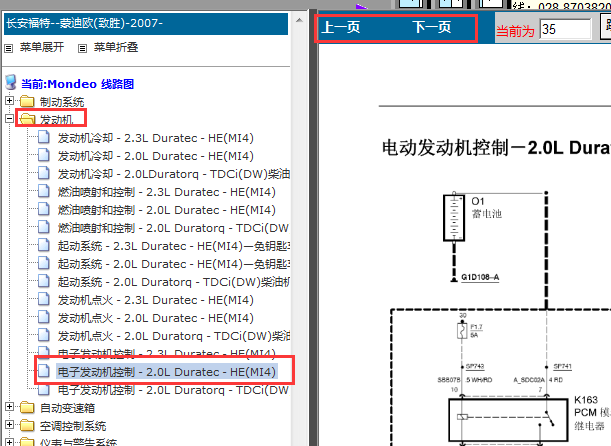Click page icon of 发动机点火 - 2.3L Duratec
Viewport: 611px width, 446px height.
point(44,299)
